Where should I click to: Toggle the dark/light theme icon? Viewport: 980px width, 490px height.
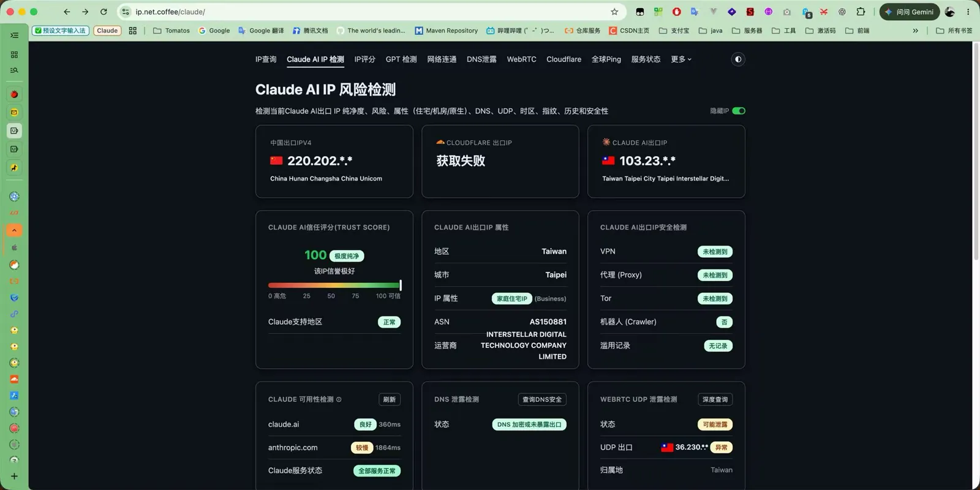738,59
